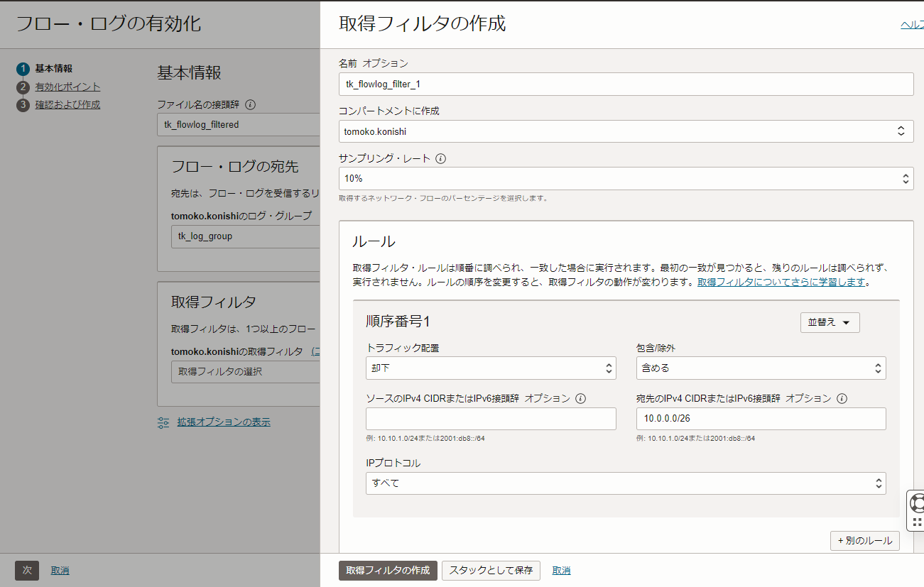Click the 取得フィルタの作成 button
924x587 pixels.
tap(388, 570)
